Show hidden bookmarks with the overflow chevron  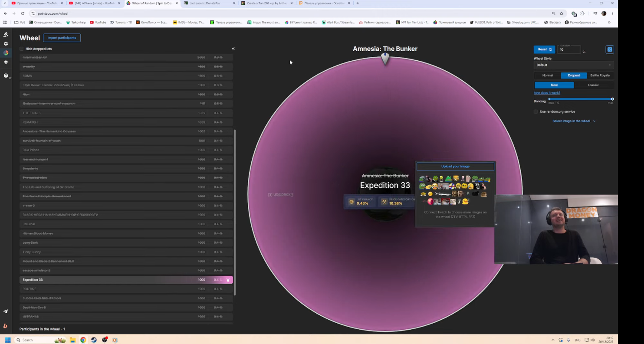click(x=609, y=23)
